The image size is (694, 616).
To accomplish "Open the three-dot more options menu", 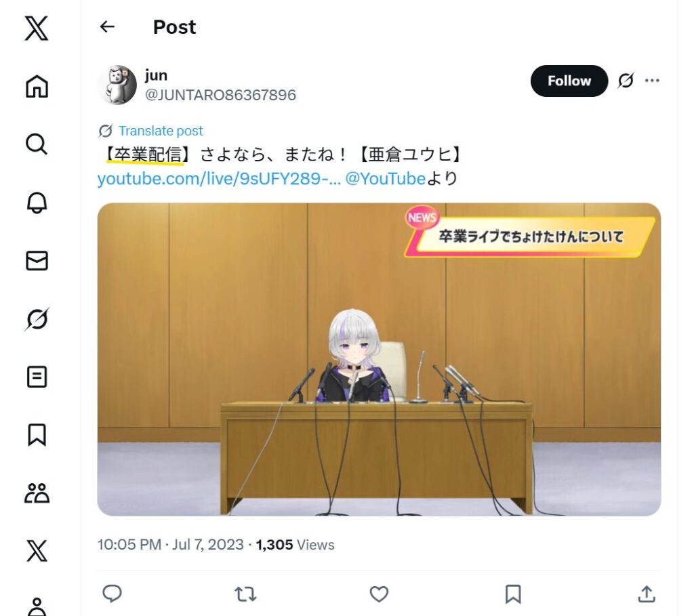I will [652, 81].
